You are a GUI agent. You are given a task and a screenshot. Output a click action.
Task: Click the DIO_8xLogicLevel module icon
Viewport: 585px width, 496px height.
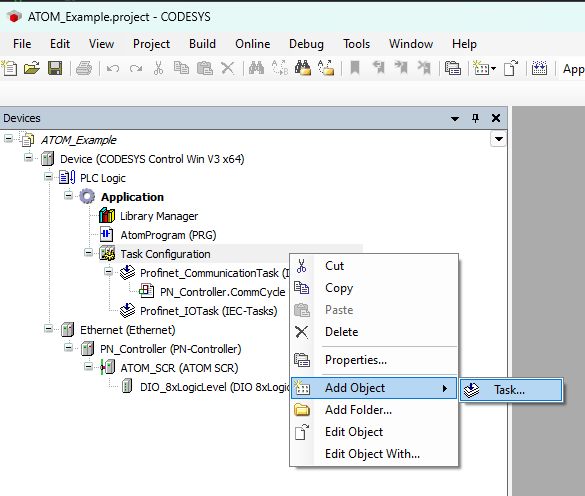(x=127, y=387)
